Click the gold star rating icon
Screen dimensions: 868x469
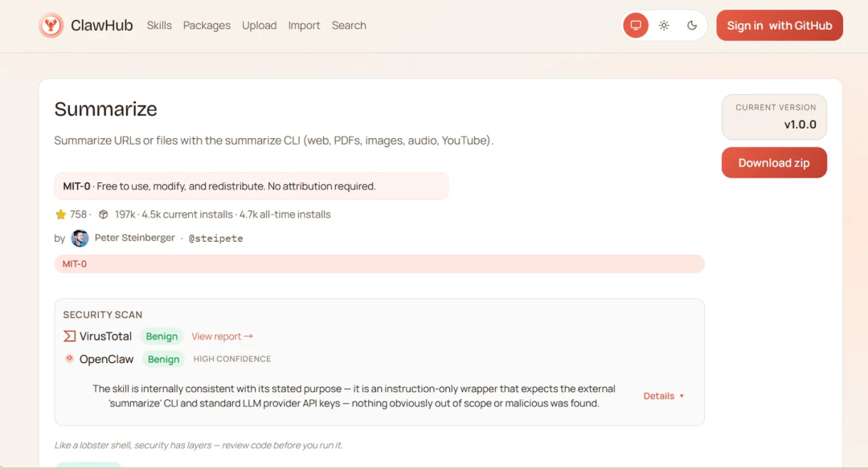coord(61,214)
